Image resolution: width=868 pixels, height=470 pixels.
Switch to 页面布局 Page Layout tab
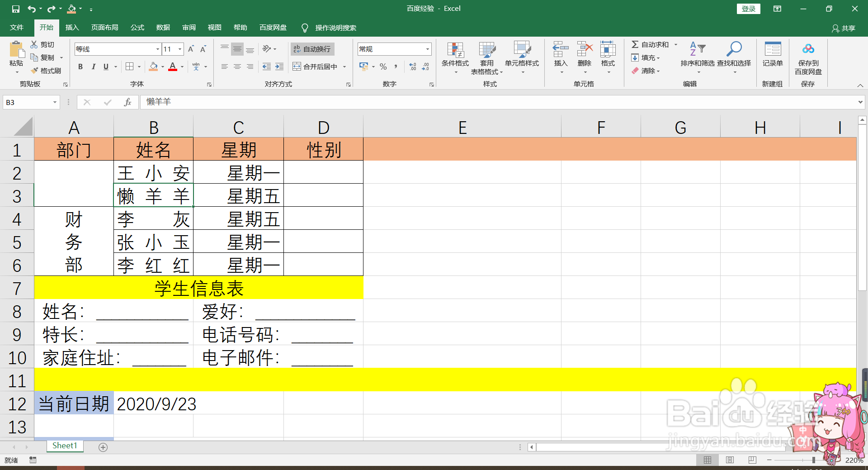(x=105, y=28)
